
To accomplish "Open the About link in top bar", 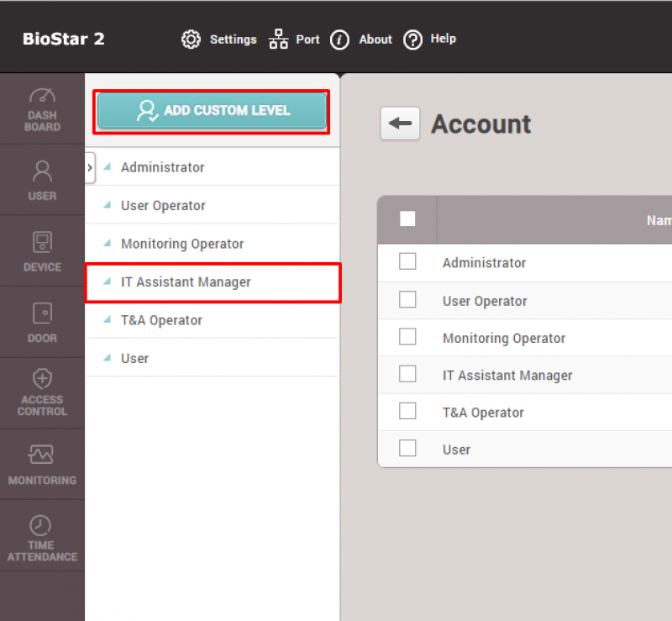I will [362, 39].
